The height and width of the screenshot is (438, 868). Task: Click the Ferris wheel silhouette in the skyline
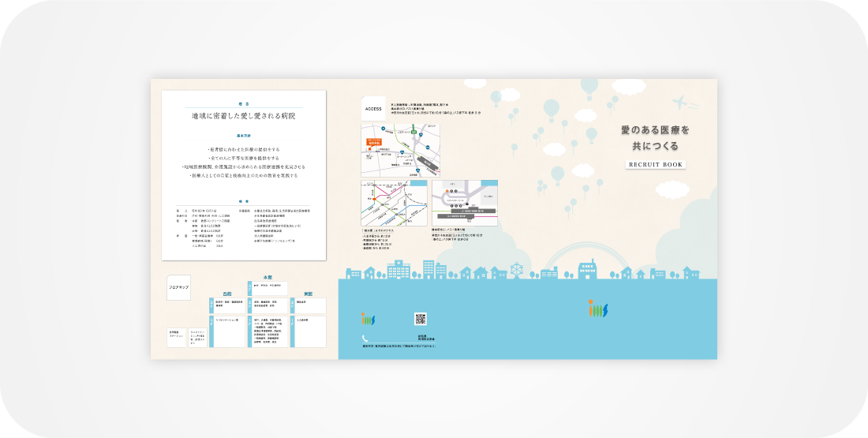point(518,270)
